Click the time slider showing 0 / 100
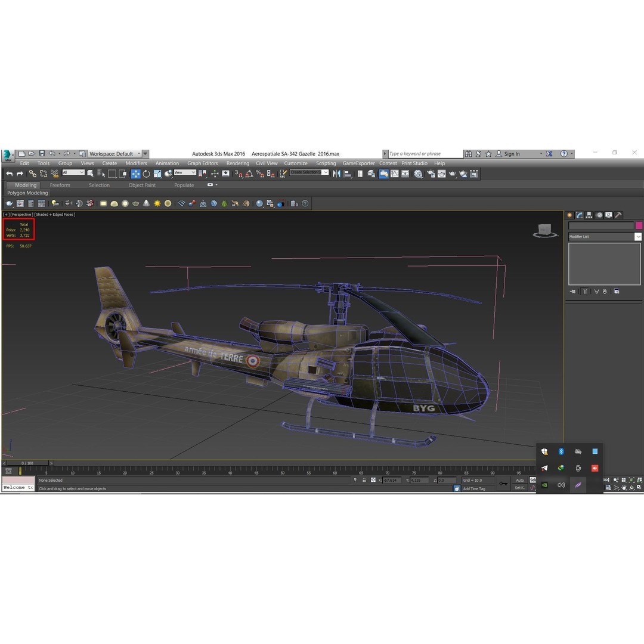Viewport: 644px width, 644px height. coord(28,463)
